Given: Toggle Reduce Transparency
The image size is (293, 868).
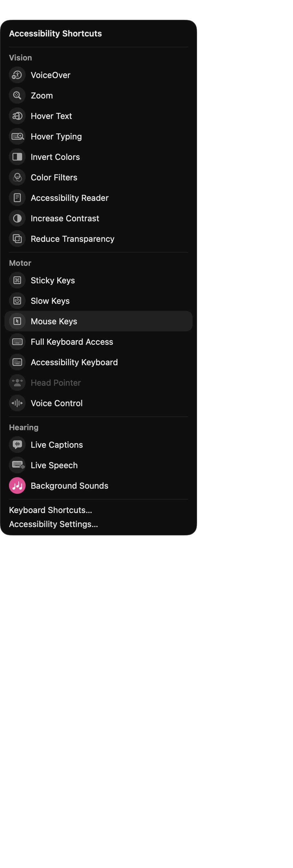Looking at the screenshot, I should [x=99, y=239].
